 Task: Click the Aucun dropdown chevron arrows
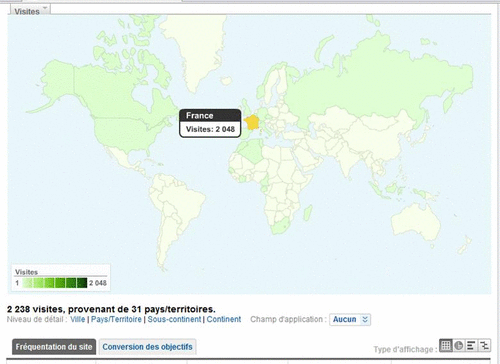click(365, 319)
